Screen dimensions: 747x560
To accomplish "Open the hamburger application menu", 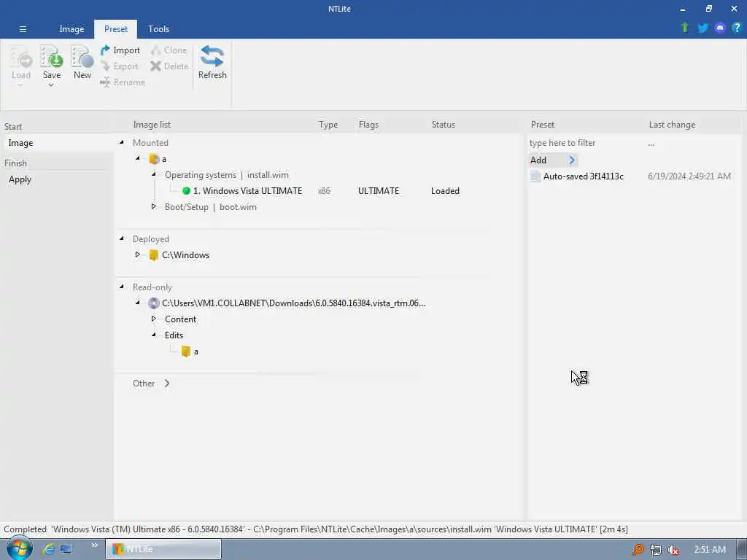I will 23,29.
